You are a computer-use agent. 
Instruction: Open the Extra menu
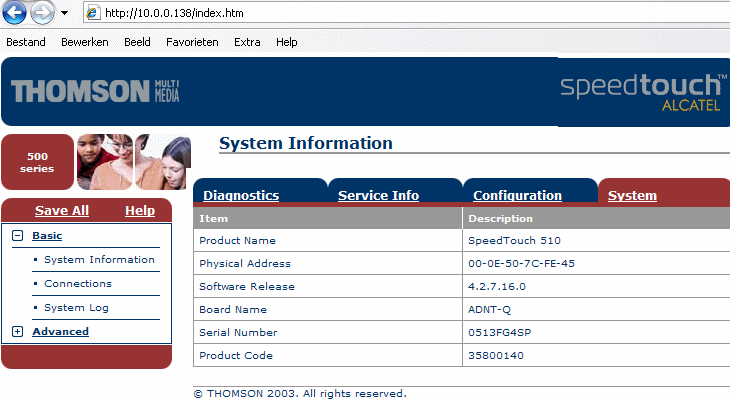pos(247,42)
